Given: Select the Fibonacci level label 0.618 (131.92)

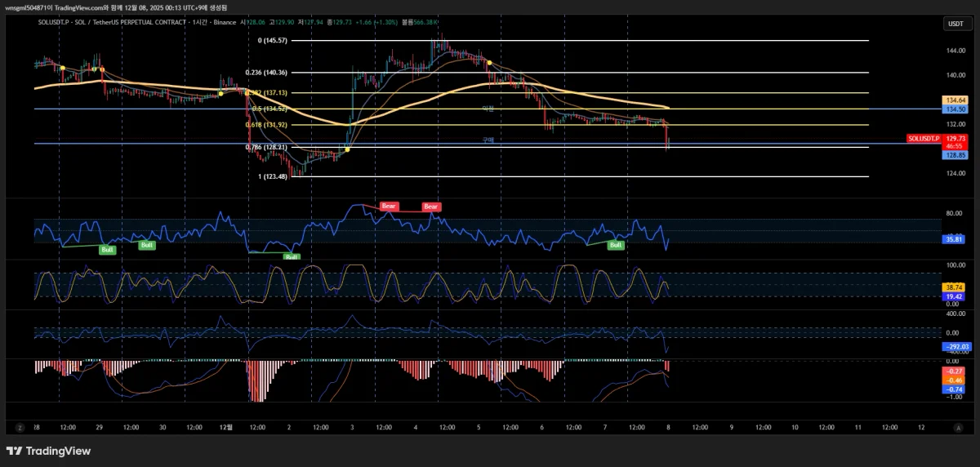Looking at the screenshot, I should 265,125.
